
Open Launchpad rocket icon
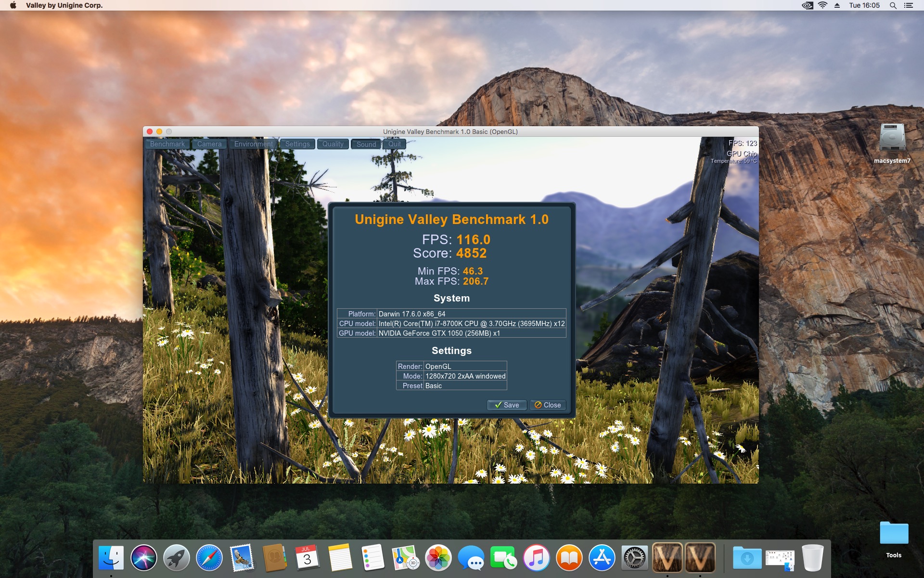point(177,558)
